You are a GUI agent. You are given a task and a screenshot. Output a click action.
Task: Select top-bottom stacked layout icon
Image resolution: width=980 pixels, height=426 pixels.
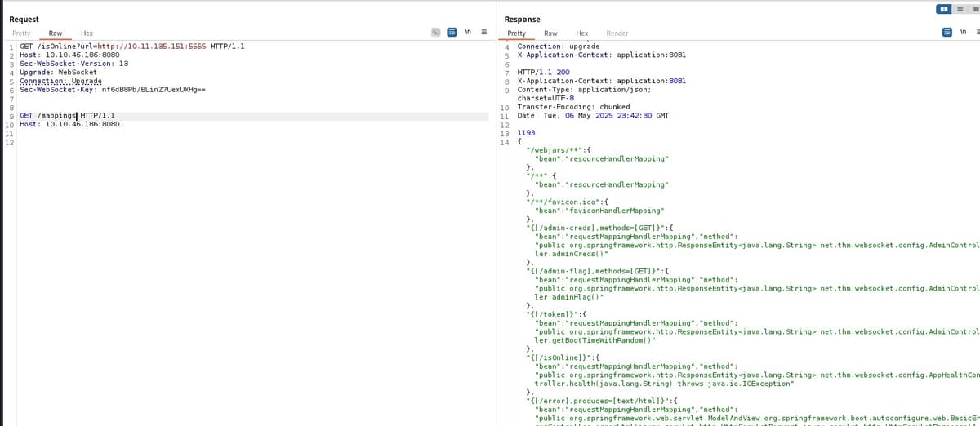click(961, 9)
